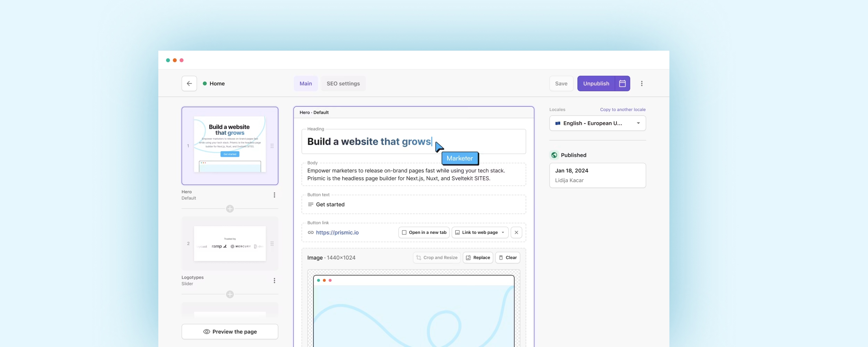Add a slice below the Hero slice
Image resolution: width=868 pixels, height=347 pixels.
pyautogui.click(x=230, y=209)
